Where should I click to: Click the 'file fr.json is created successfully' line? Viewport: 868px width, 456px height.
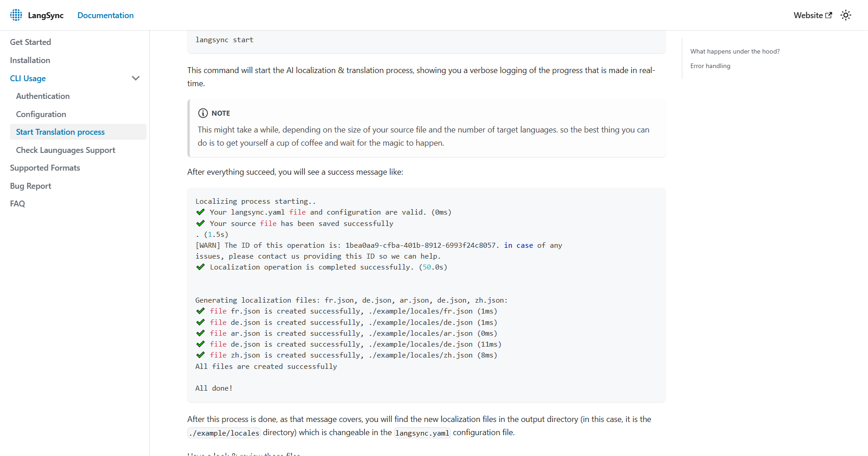point(347,311)
